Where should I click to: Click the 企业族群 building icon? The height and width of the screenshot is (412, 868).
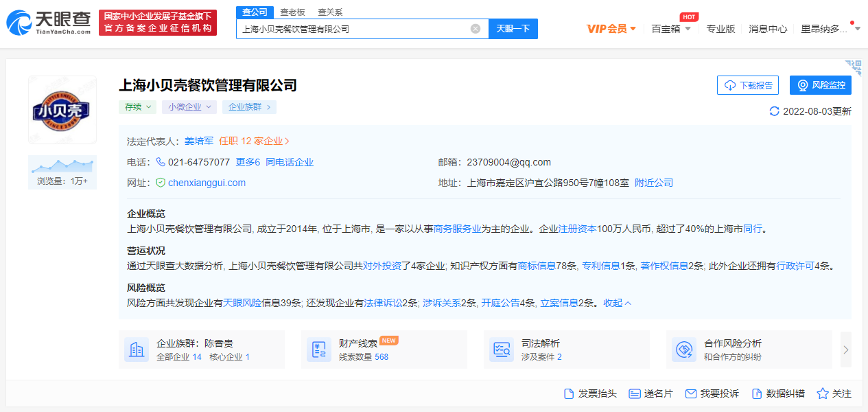(x=137, y=350)
